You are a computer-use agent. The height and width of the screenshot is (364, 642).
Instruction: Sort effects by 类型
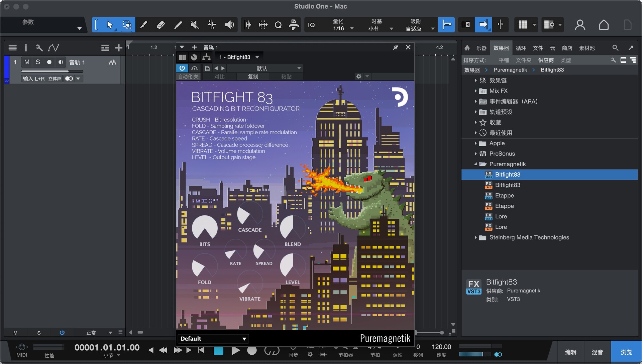point(565,60)
